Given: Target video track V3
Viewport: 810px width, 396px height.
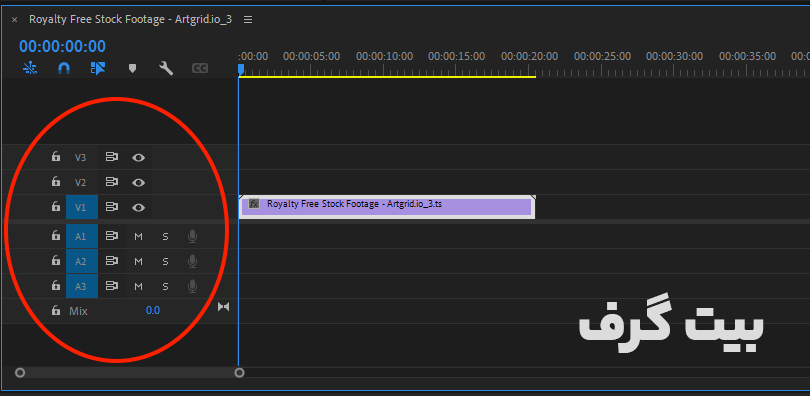Looking at the screenshot, I should (81, 157).
